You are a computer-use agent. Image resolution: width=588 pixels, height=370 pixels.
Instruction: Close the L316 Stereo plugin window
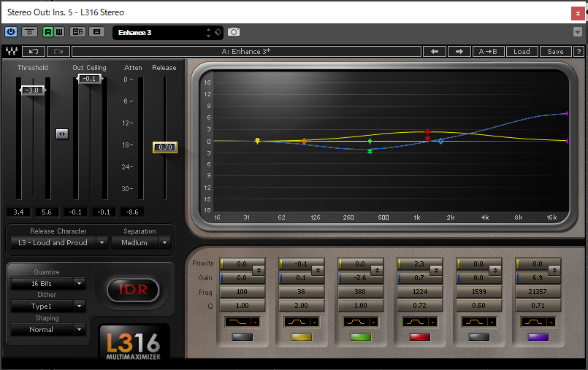[578, 13]
